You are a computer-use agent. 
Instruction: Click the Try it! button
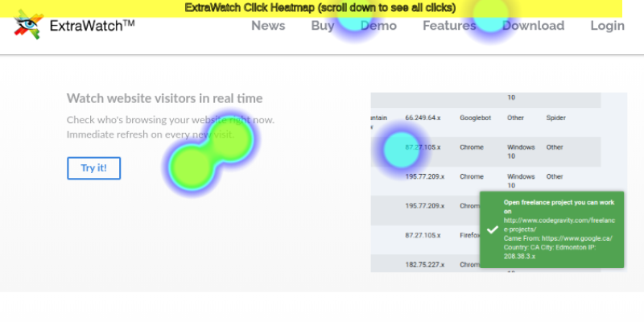tap(93, 168)
